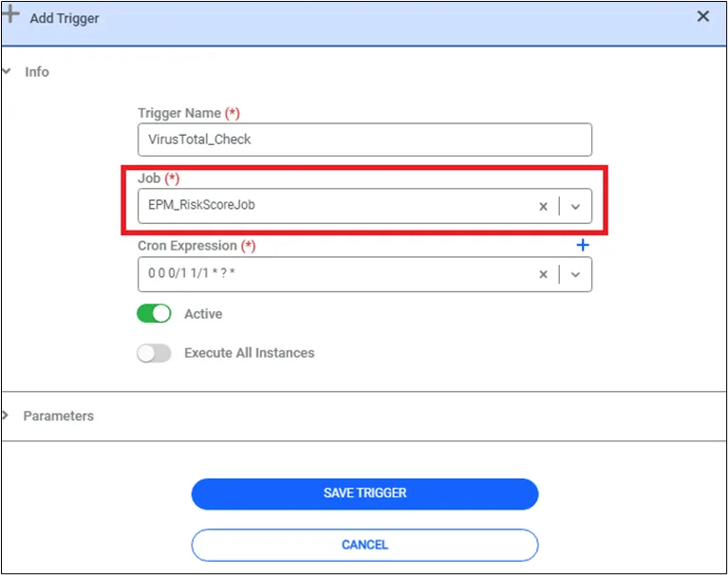728x575 pixels.
Task: Open the Job dropdown list
Action: (x=575, y=207)
